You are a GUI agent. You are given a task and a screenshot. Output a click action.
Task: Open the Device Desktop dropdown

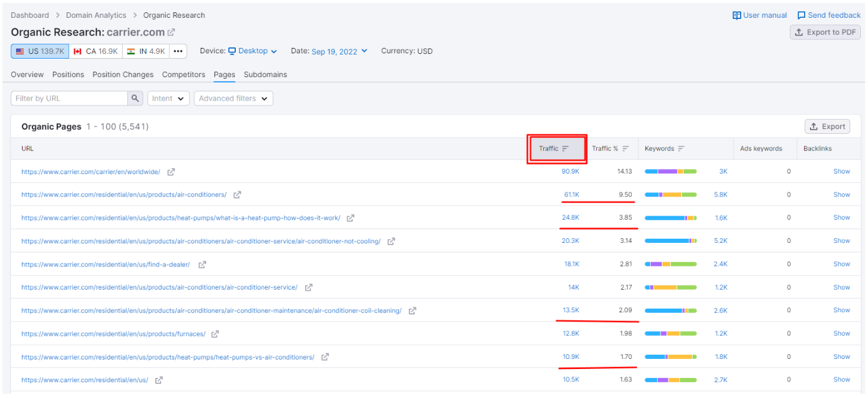253,51
